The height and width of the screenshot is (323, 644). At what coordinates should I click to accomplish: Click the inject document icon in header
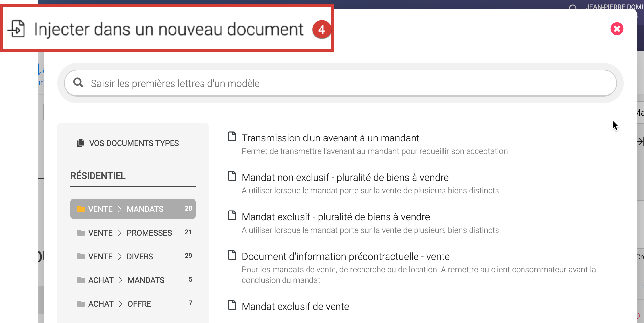click(x=16, y=29)
